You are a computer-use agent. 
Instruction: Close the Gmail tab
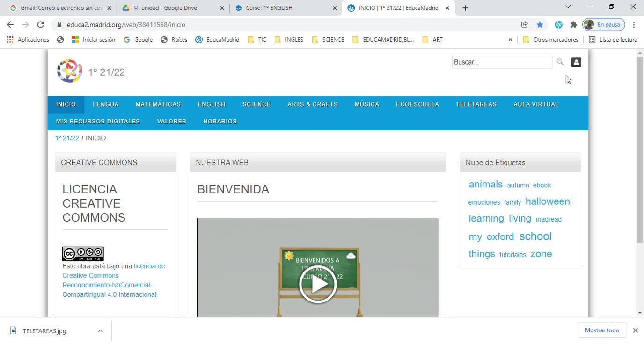tap(110, 8)
